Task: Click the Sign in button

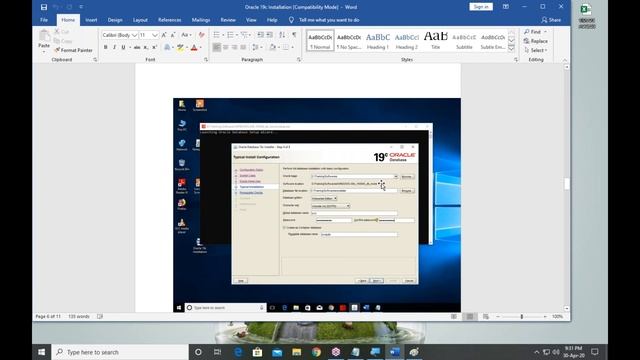Action: [x=481, y=7]
